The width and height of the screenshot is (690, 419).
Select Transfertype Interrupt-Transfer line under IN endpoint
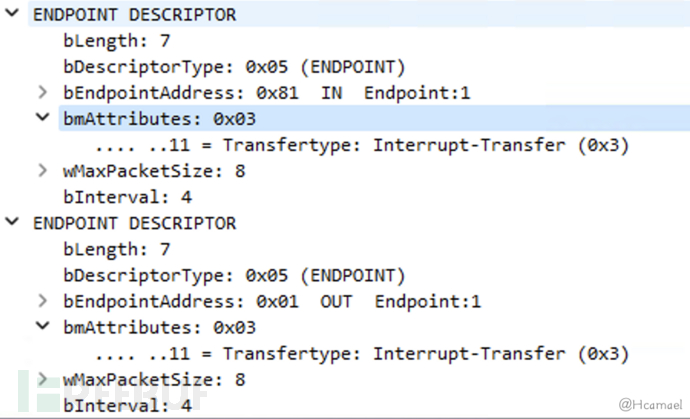362,144
